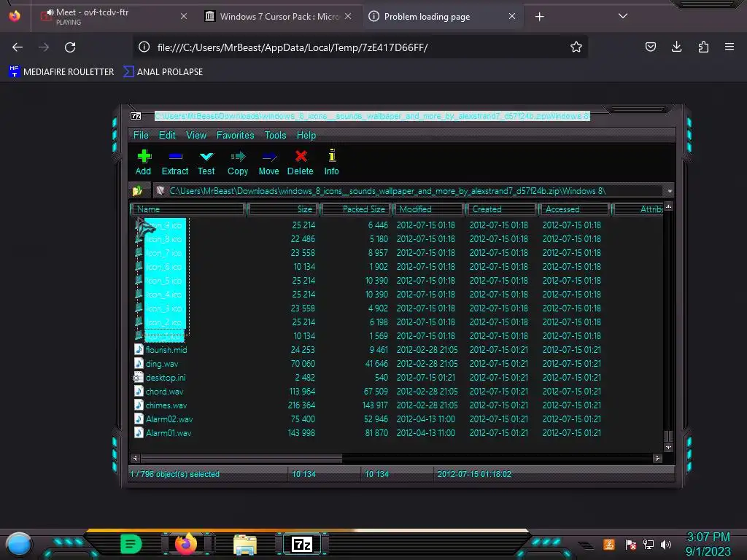Go up one folder level icon
Viewport: 747px width, 560px height.
(138, 191)
